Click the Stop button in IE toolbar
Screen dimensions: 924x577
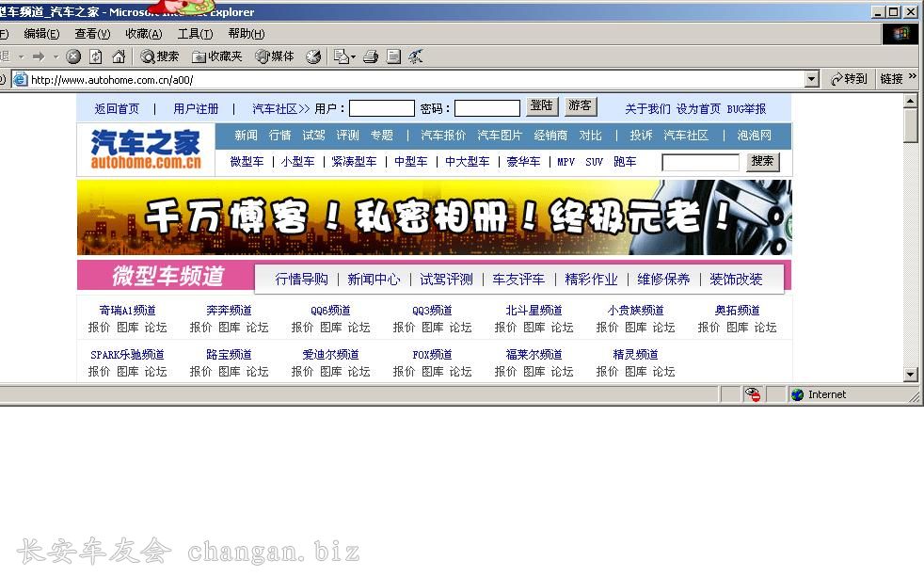coord(73,56)
